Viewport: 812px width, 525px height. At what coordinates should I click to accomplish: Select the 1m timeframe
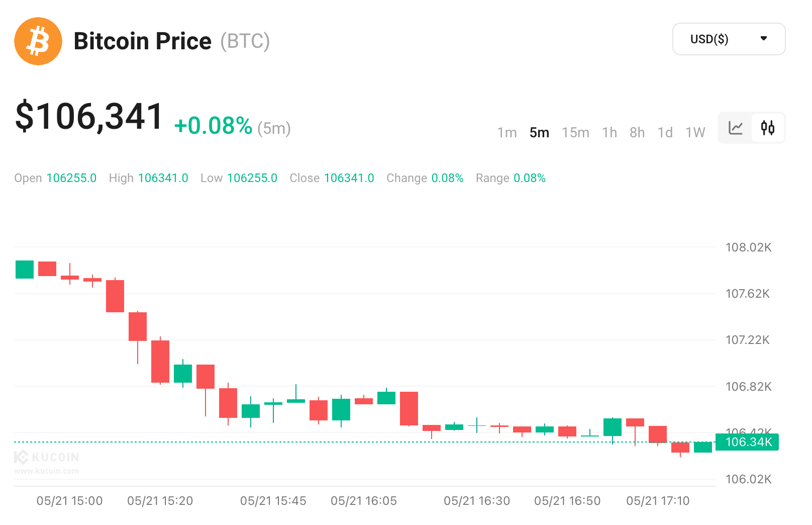click(507, 133)
